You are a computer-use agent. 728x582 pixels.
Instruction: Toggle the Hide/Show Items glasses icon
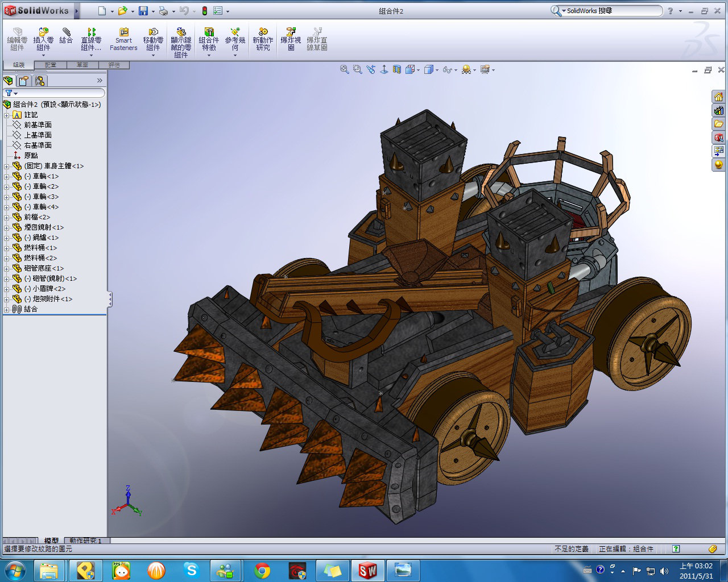pos(447,70)
